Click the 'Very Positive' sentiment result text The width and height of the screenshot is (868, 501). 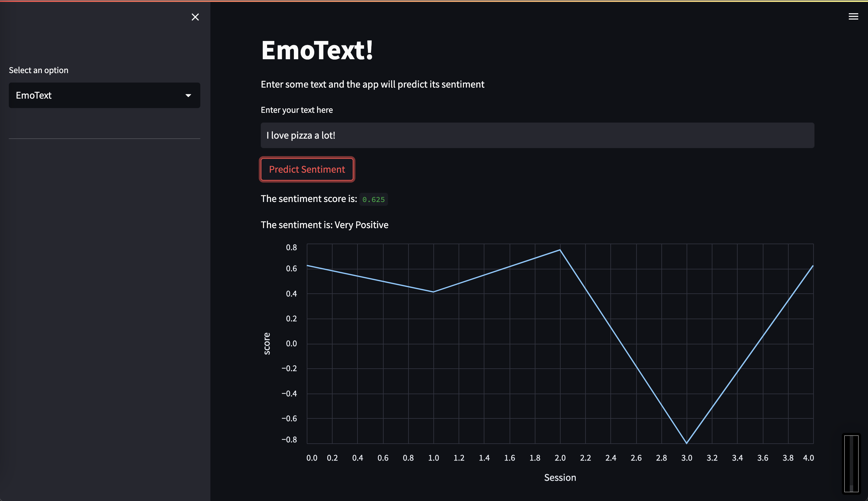(361, 225)
